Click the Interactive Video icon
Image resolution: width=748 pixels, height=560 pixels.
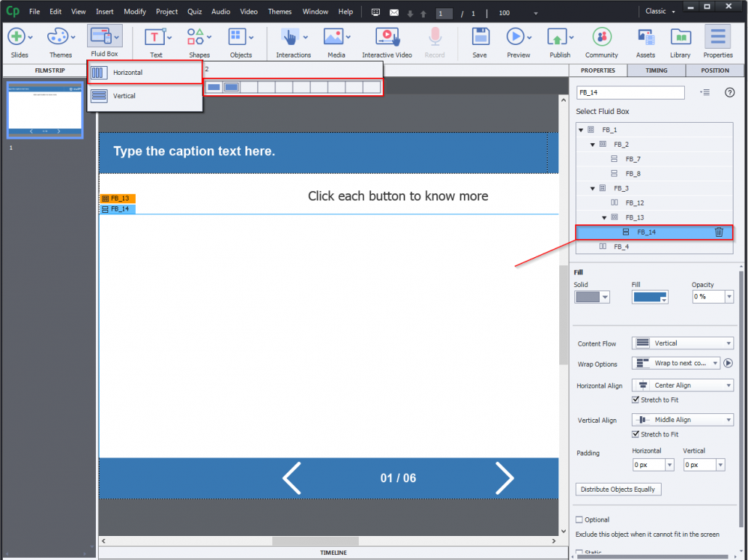[387, 36]
